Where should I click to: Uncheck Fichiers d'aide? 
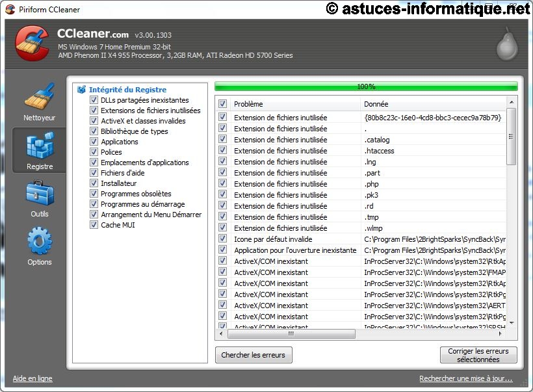click(x=94, y=173)
